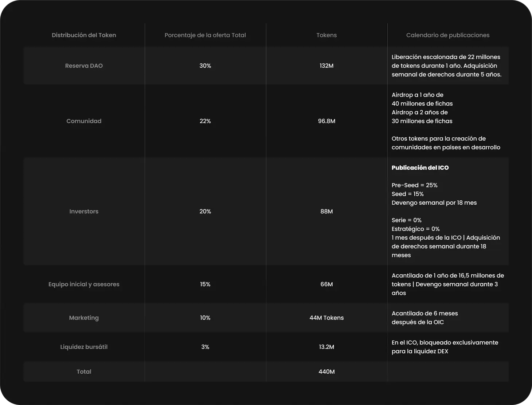Image resolution: width=532 pixels, height=405 pixels.
Task: Click the 3% percentage cell
Action: point(205,347)
